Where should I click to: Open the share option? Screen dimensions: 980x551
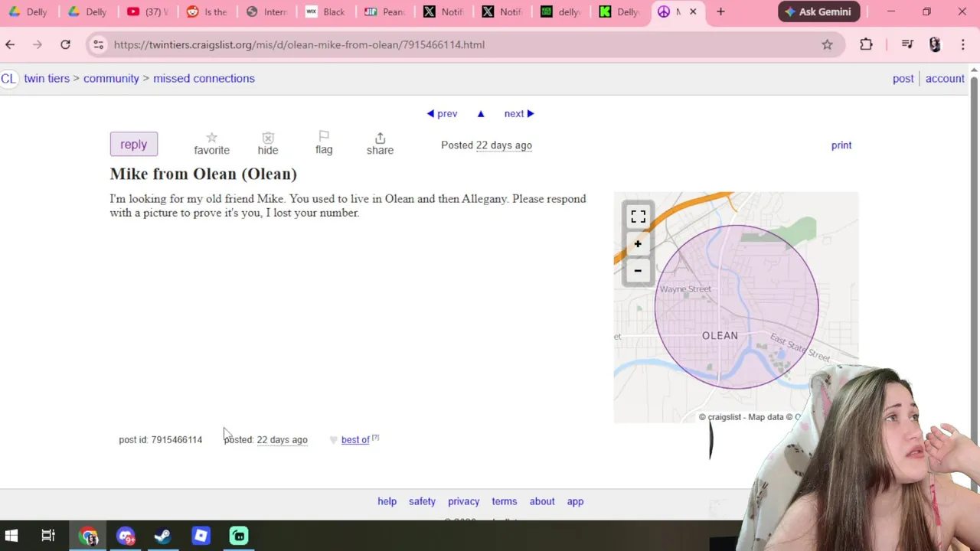tap(380, 144)
